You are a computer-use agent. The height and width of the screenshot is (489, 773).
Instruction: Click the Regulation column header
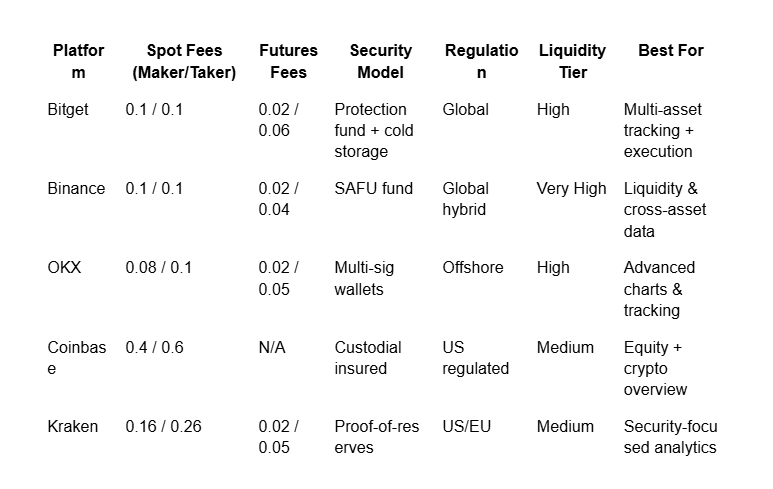pyautogui.click(x=481, y=61)
